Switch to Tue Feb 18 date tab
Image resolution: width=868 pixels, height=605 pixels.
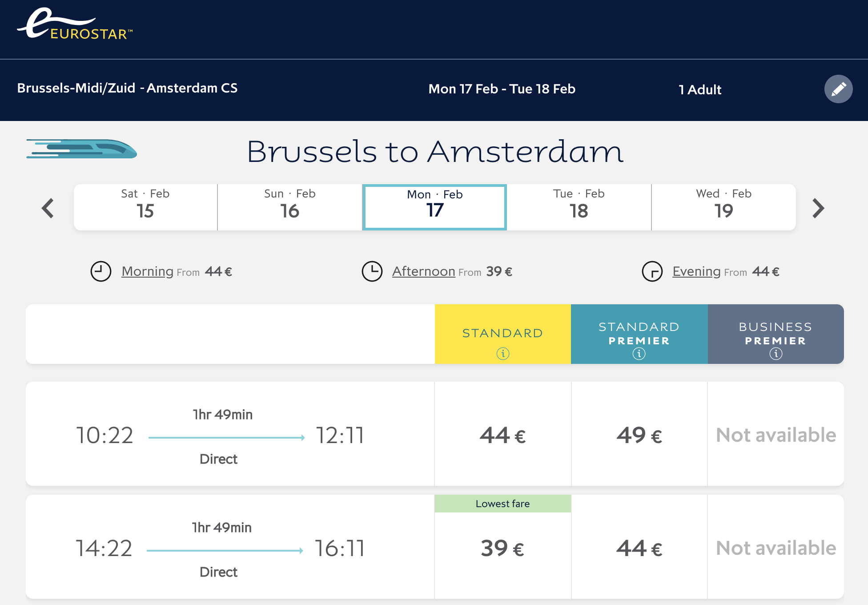[x=579, y=207]
